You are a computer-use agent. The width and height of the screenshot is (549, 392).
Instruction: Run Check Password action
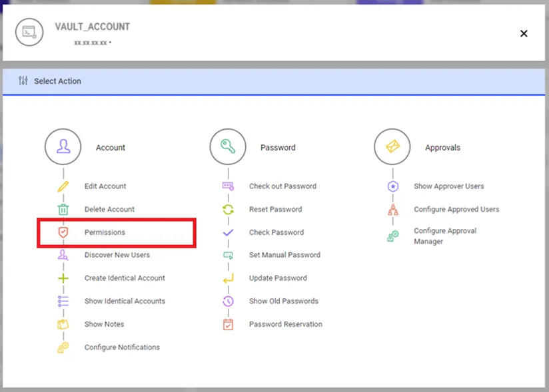276,232
